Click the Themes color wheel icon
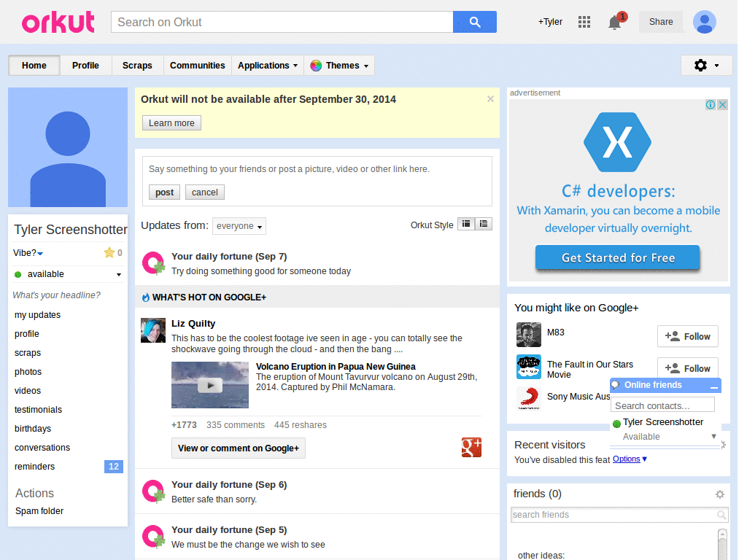The height and width of the screenshot is (560, 747). (316, 66)
